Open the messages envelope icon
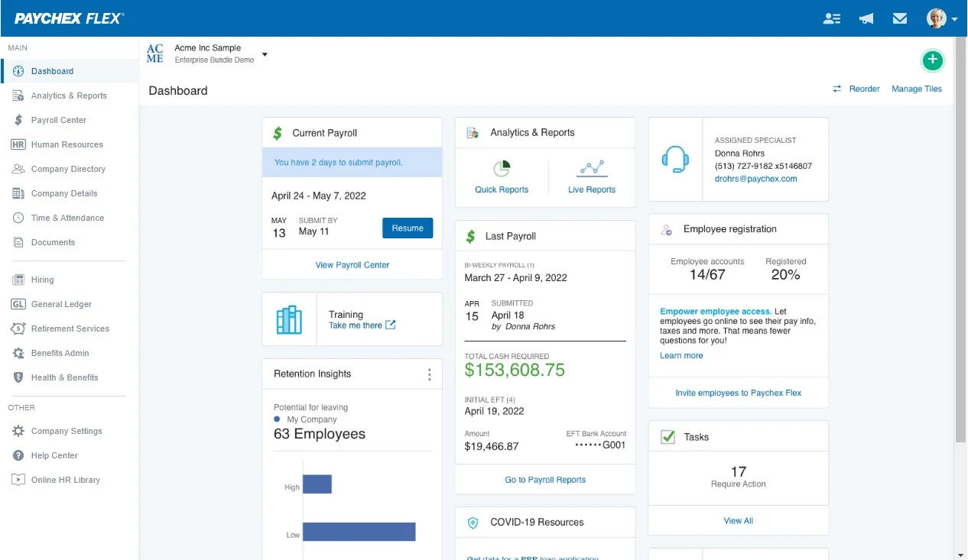Screen dimensions: 968x560 [900, 18]
